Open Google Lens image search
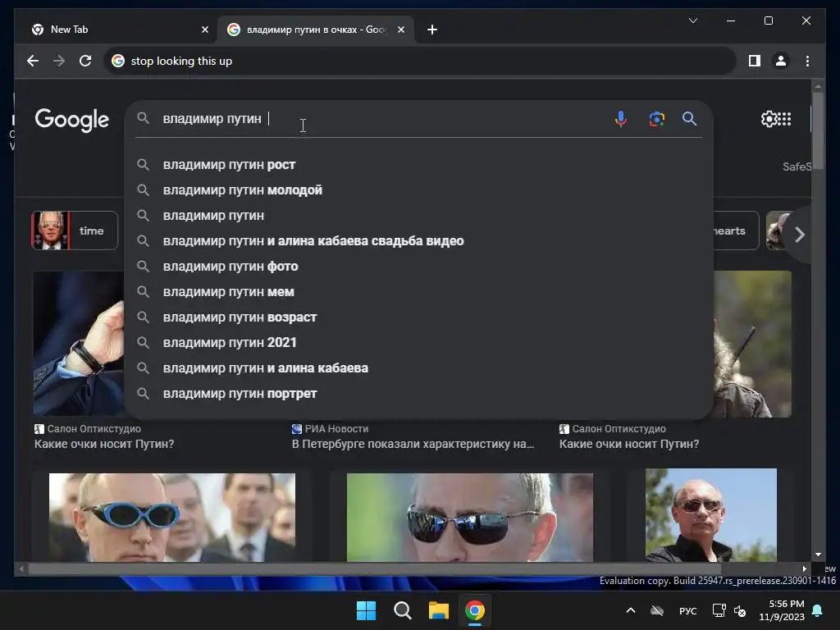 (657, 118)
